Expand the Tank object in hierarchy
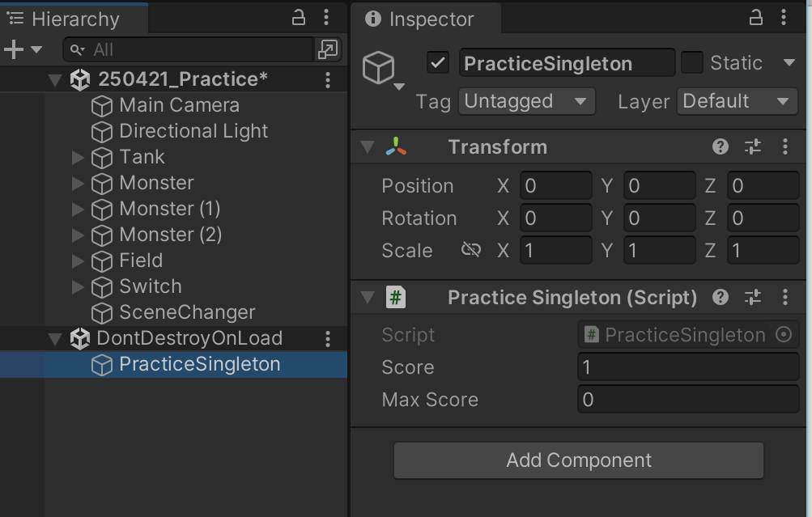Screen dimensions: 812x517 (78, 157)
